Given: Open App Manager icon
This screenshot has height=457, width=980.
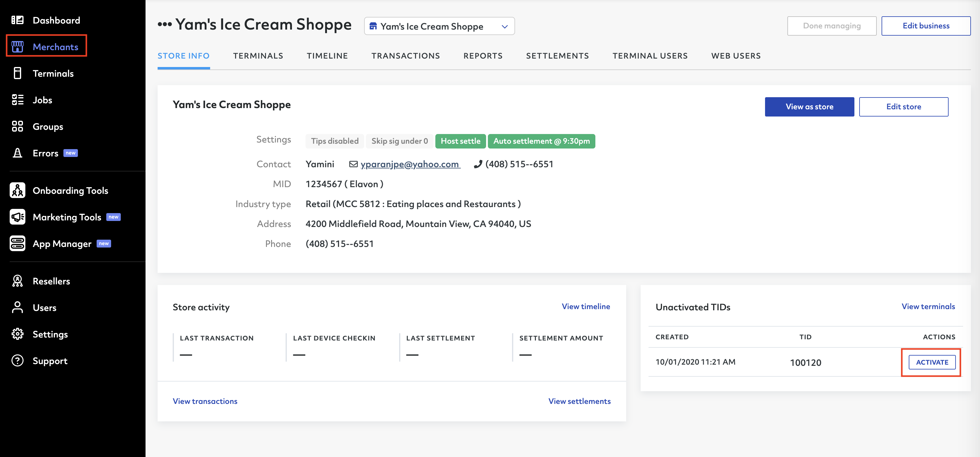Looking at the screenshot, I should tap(18, 244).
